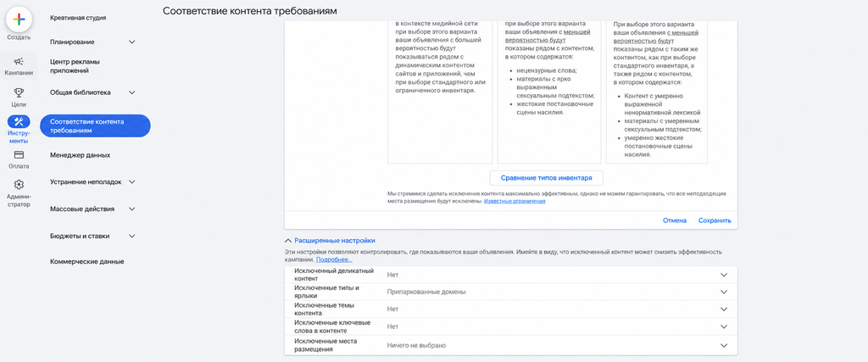Select the Tools wrench icon
868x362 pixels.
(x=19, y=122)
